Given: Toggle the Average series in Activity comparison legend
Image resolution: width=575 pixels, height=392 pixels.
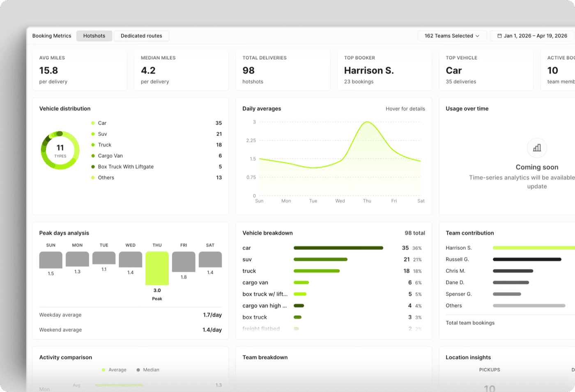Looking at the screenshot, I should coord(114,369).
